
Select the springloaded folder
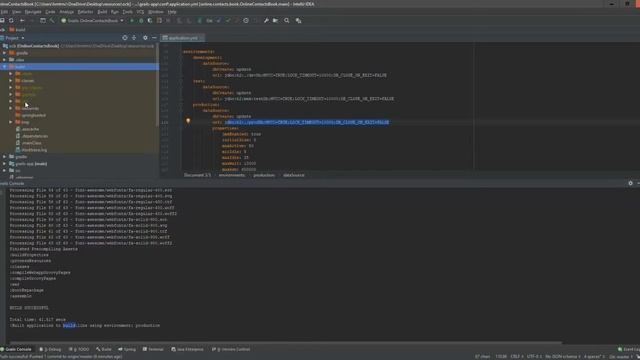coord(33,116)
